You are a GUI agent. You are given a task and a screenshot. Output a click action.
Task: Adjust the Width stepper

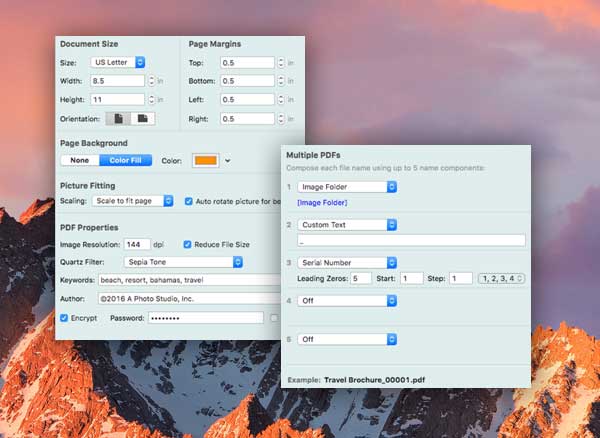coord(152,81)
